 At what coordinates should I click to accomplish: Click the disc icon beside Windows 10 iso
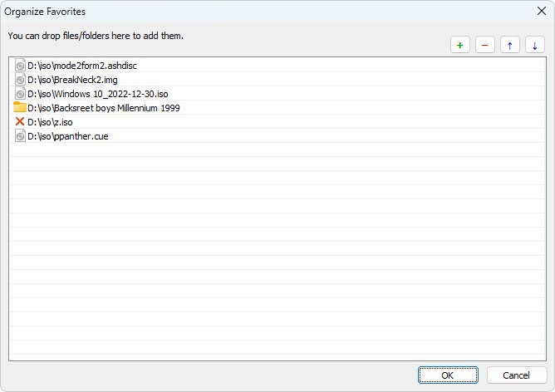[x=20, y=94]
